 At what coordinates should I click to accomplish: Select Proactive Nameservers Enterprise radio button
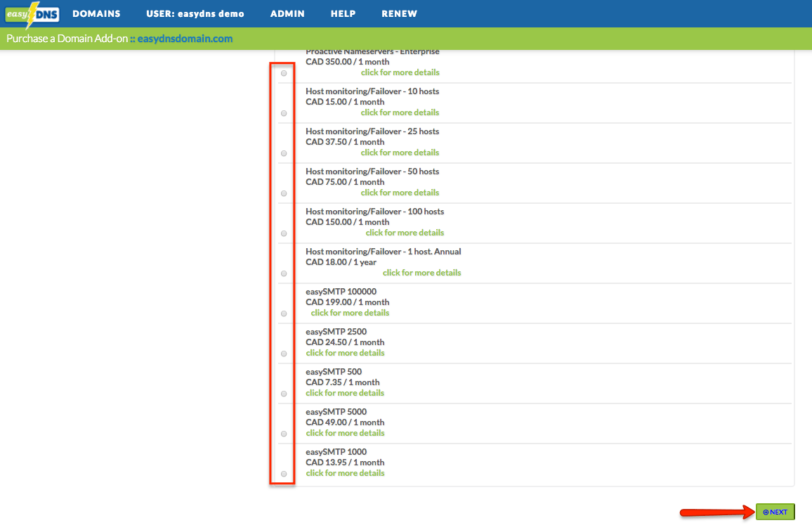click(x=284, y=73)
